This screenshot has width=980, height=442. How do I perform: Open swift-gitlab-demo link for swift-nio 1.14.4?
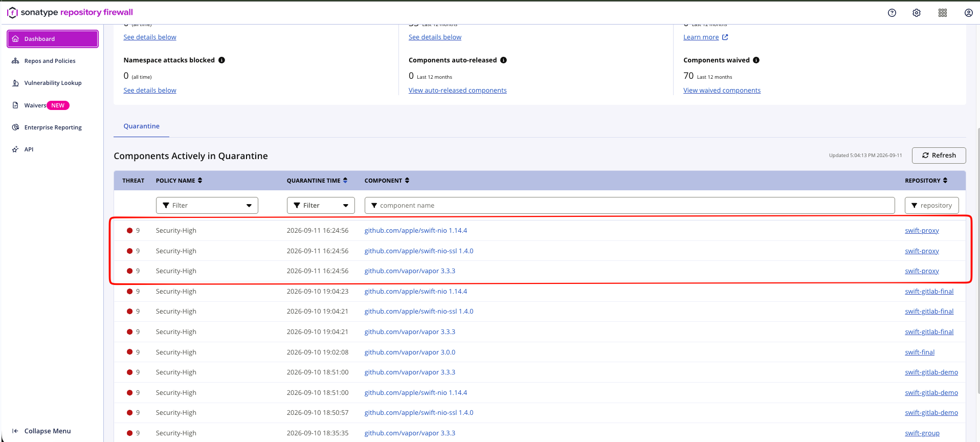click(x=931, y=393)
